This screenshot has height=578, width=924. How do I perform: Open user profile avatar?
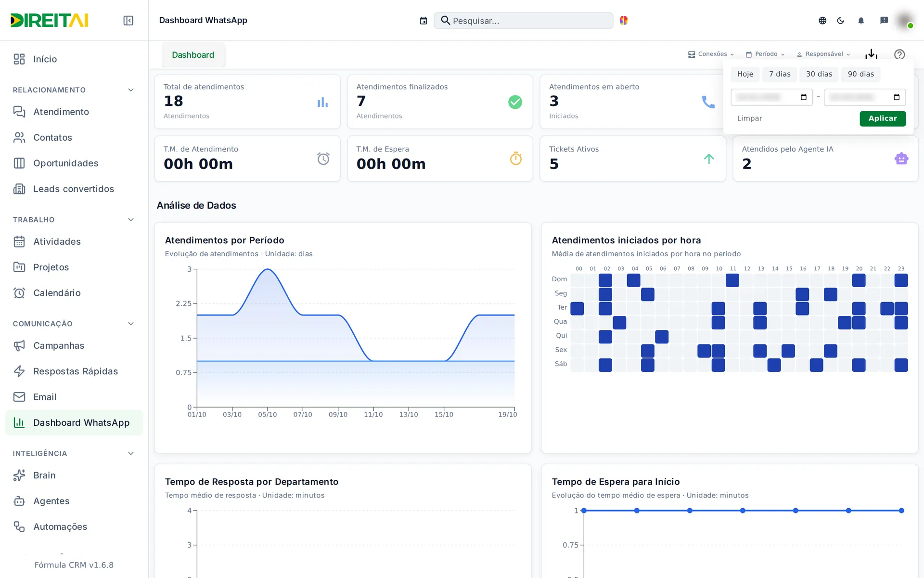(905, 20)
